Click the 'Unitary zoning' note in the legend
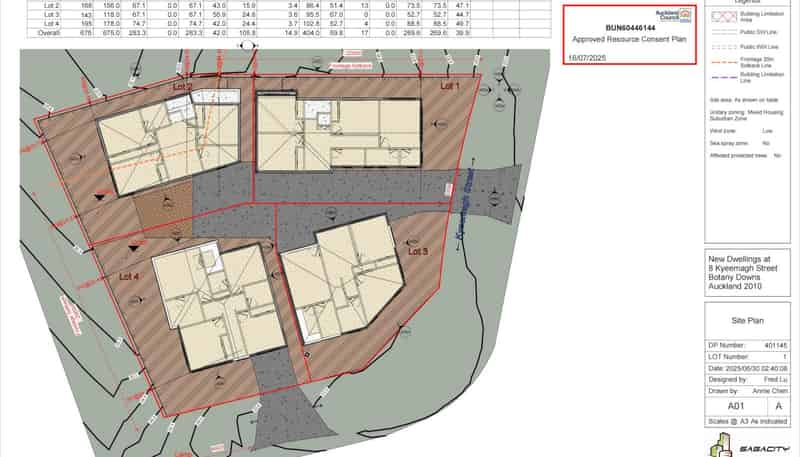 (x=746, y=115)
